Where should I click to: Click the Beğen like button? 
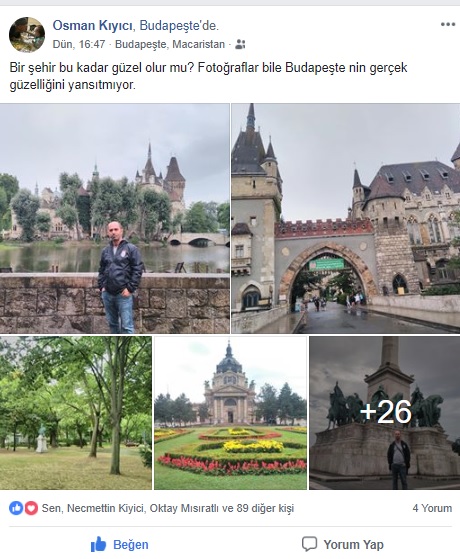pyautogui.click(x=119, y=544)
